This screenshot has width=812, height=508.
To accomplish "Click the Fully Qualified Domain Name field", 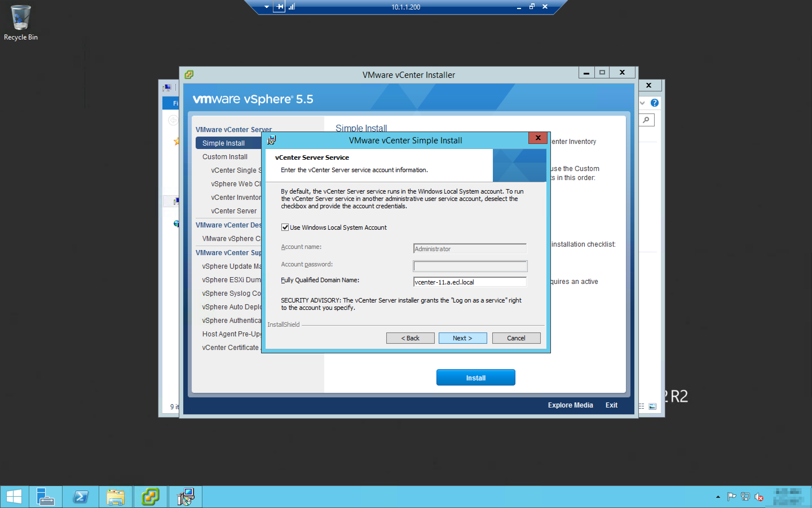I will (470, 282).
